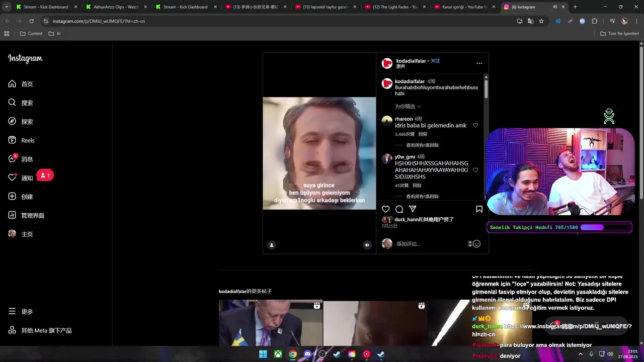
Task: Reload the page
Action: (32, 21)
